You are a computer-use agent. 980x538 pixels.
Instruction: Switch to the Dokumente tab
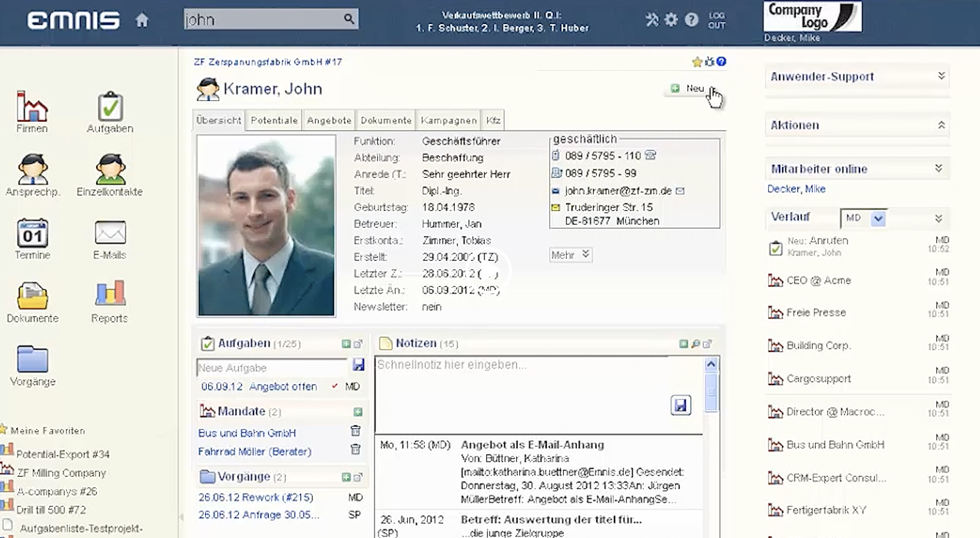pos(386,120)
